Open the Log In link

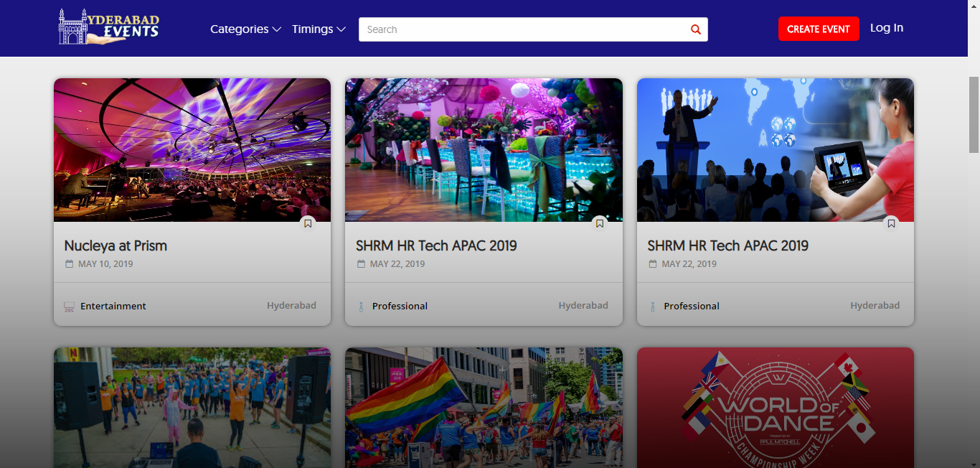pos(886,28)
